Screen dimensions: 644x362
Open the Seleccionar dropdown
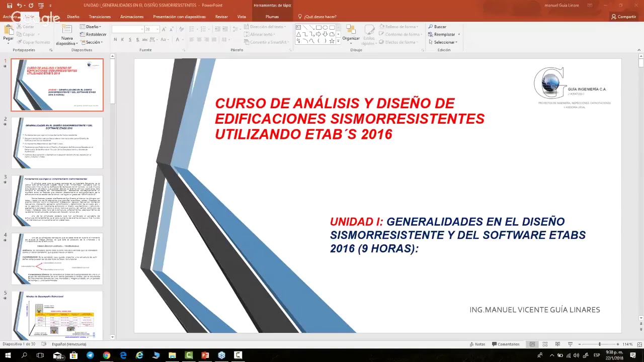tap(443, 42)
